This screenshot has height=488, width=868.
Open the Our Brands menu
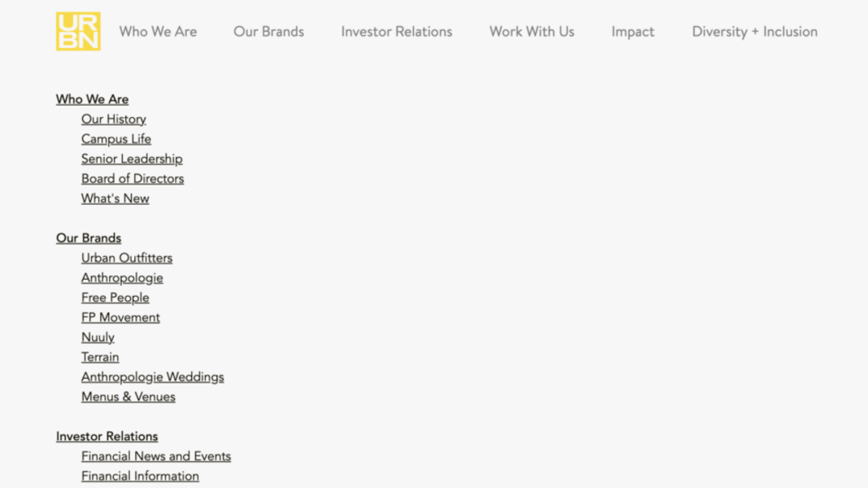268,32
